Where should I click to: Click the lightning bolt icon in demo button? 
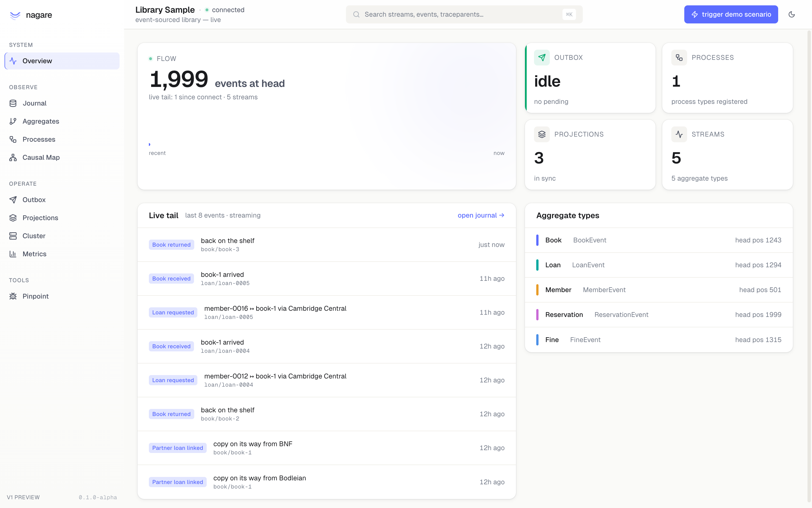pyautogui.click(x=694, y=14)
